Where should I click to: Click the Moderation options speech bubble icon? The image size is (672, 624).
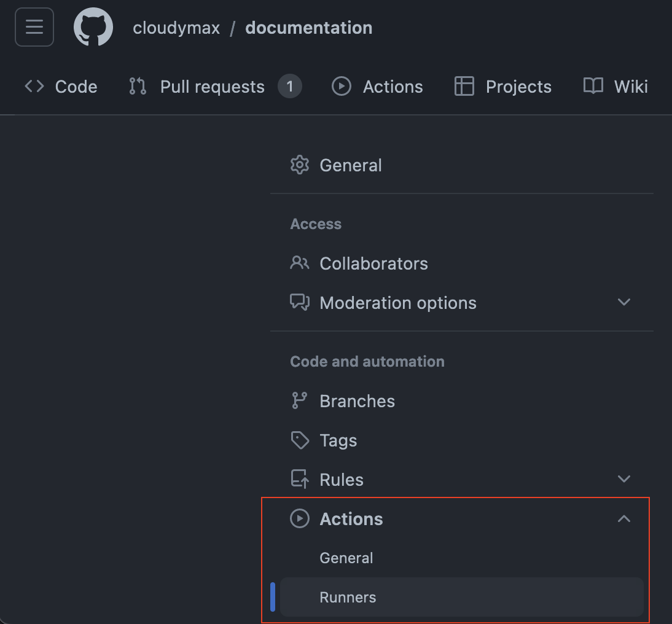click(299, 303)
